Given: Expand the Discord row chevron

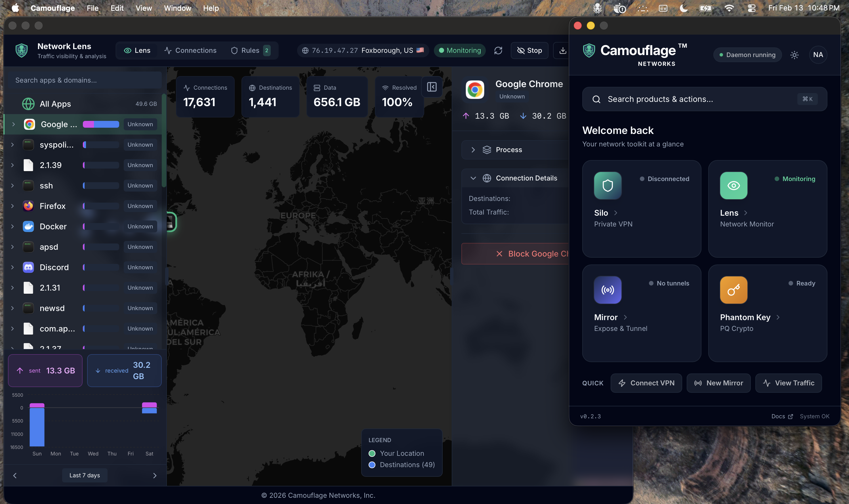Looking at the screenshot, I should point(12,267).
